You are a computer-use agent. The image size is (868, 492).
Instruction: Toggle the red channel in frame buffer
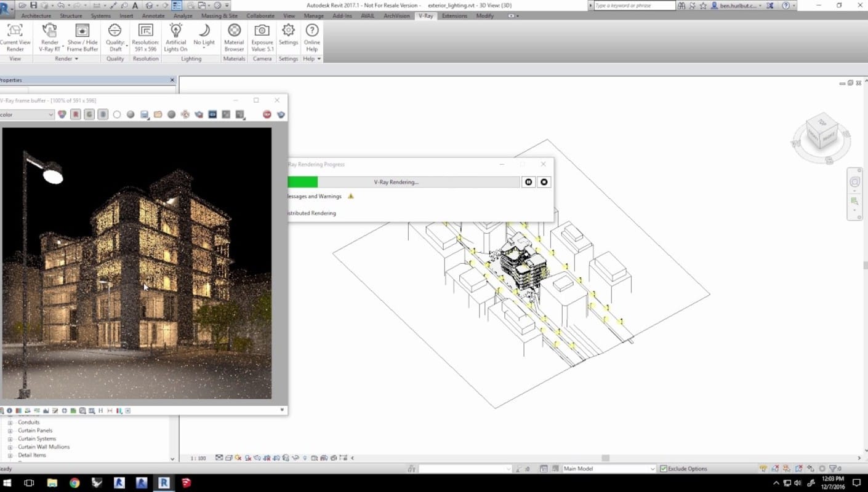(76, 114)
